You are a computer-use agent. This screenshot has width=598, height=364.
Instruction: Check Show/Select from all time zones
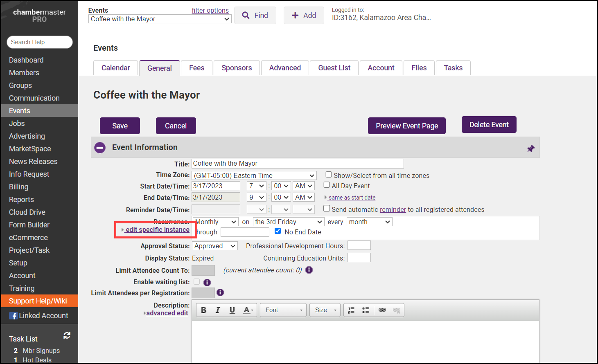[x=329, y=175]
